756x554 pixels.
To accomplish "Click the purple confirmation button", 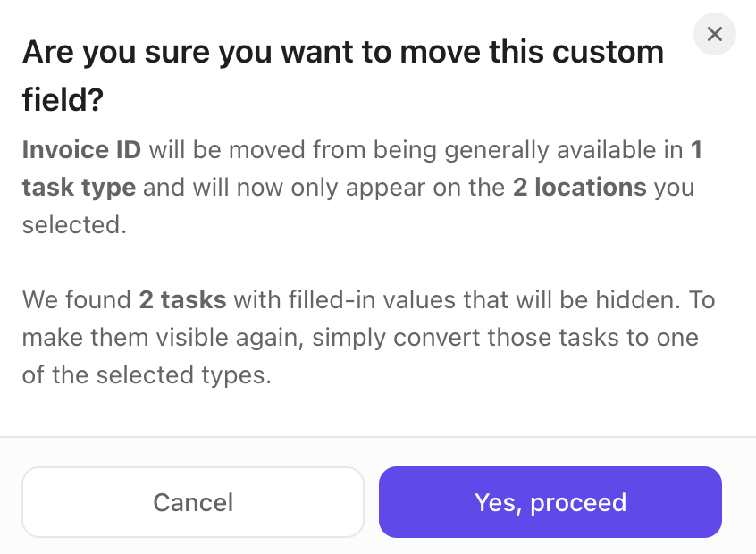I will click(x=550, y=502).
